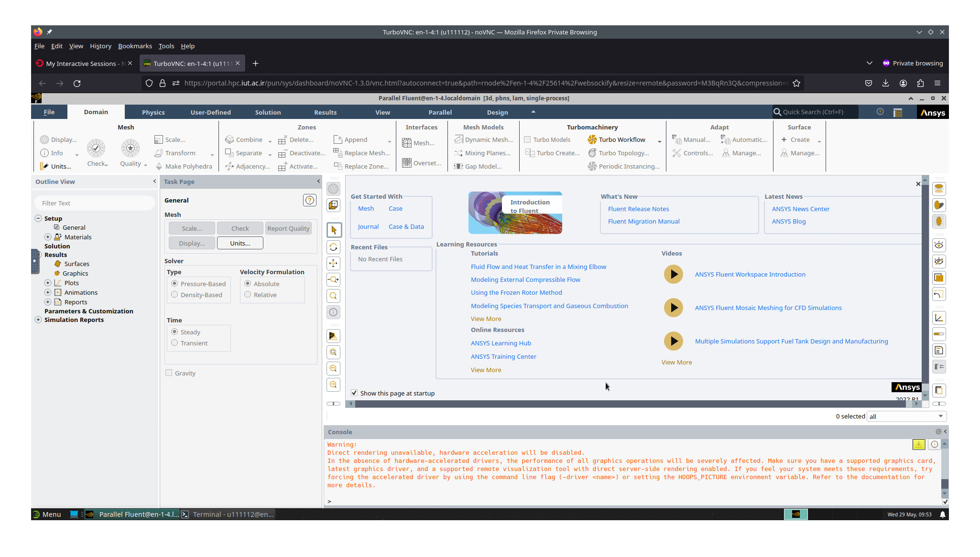This screenshot has height=557, width=980.
Task: Expand the Materials tree node
Action: tap(48, 237)
